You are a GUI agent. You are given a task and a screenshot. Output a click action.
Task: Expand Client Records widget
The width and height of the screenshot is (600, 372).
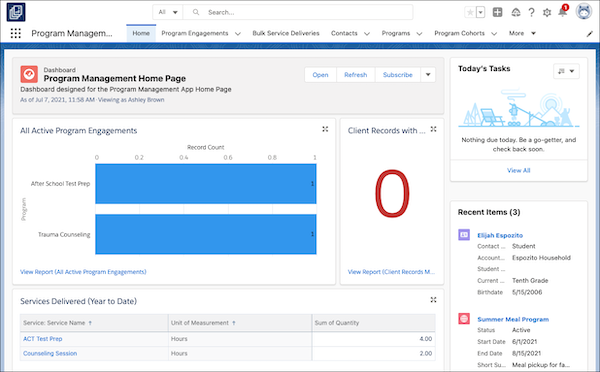[x=433, y=129]
